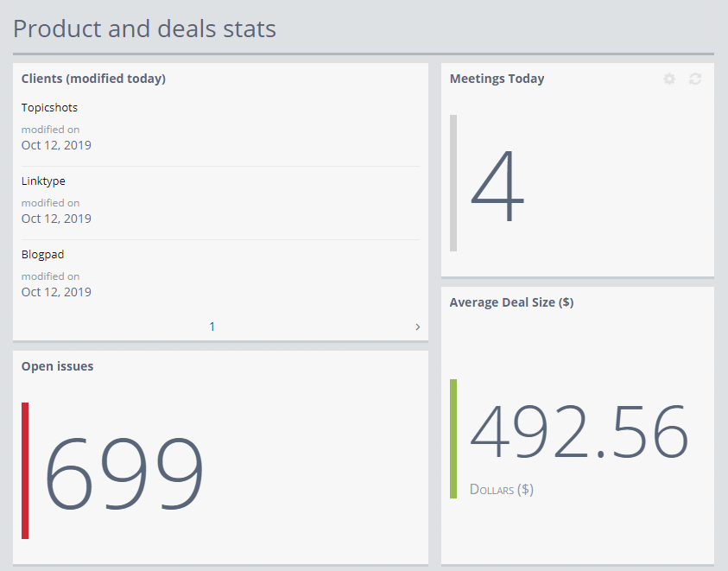Click the modified date under Topicshots
This screenshot has width=728, height=571.
tap(56, 145)
